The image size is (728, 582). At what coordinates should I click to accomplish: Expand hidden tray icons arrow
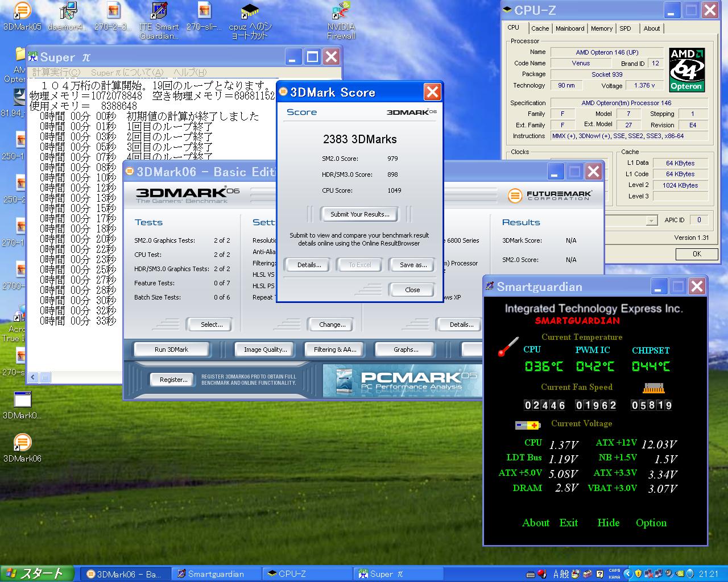point(628,574)
